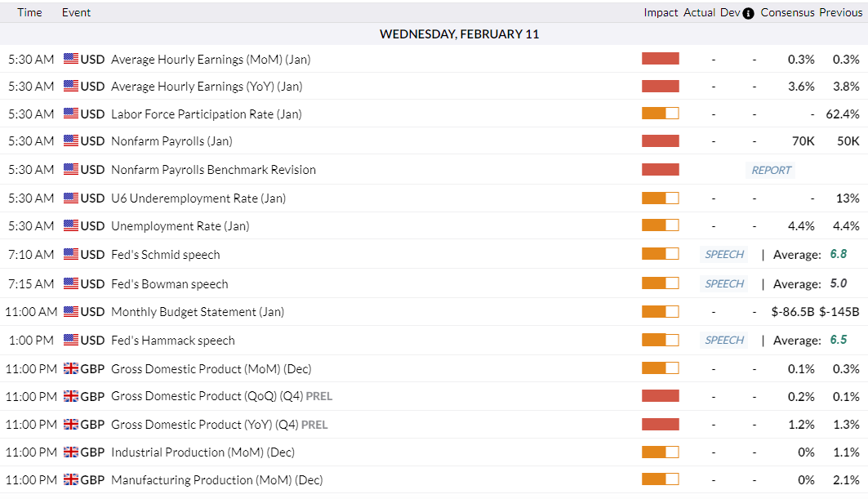Click orange impact bar for Labor Force Participation Rate
Image resolution: width=868 pixels, height=499 pixels.
(660, 114)
